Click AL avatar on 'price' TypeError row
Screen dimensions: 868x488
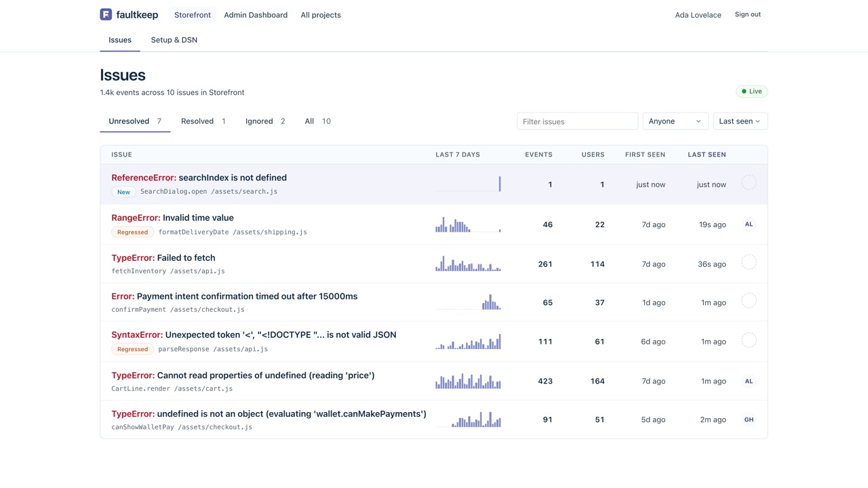tap(749, 381)
